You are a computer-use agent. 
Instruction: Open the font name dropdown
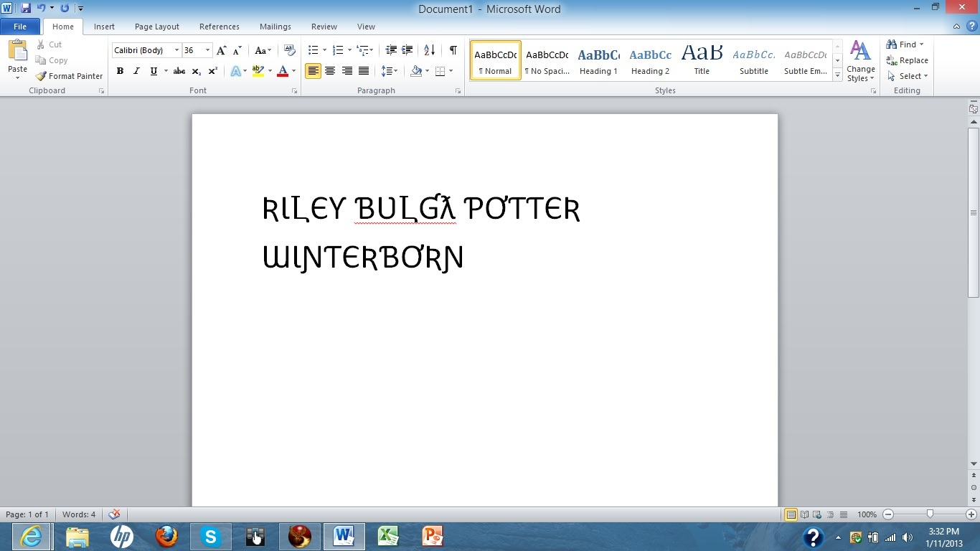176,50
